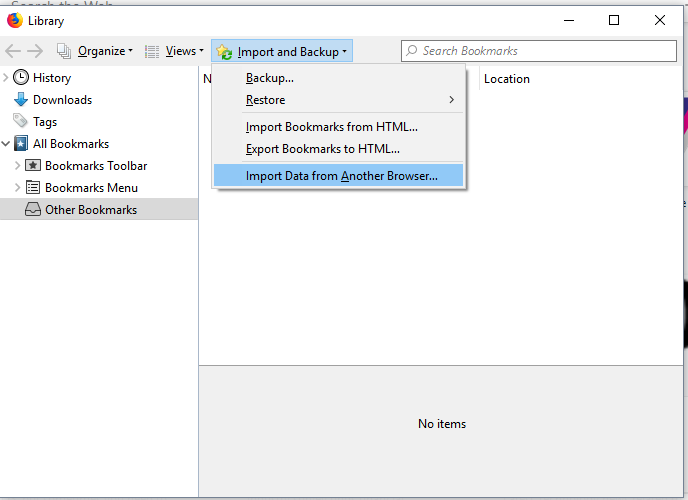Click the Other Bookmarks tray icon

[x=33, y=210]
